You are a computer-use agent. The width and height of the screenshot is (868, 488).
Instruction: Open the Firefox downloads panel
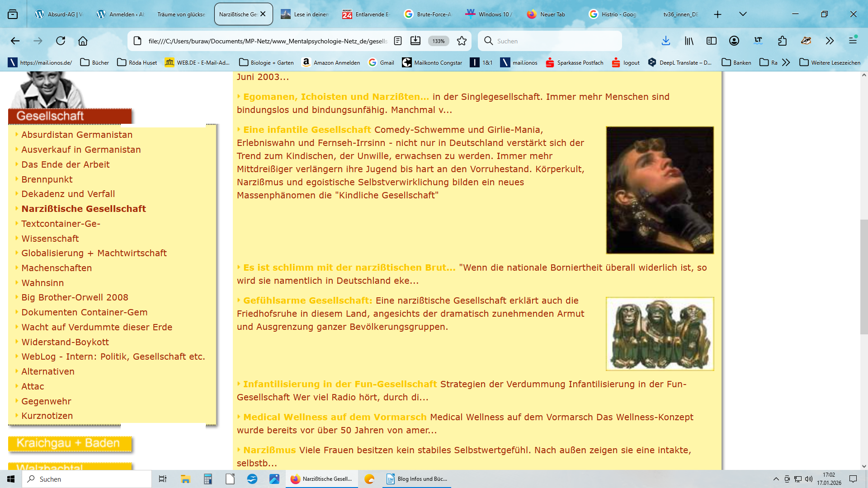click(665, 41)
